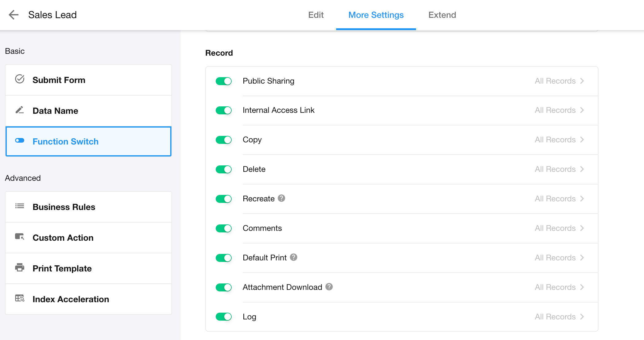Image resolution: width=644 pixels, height=340 pixels.
Task: Turn off the Delete toggle
Action: (224, 169)
